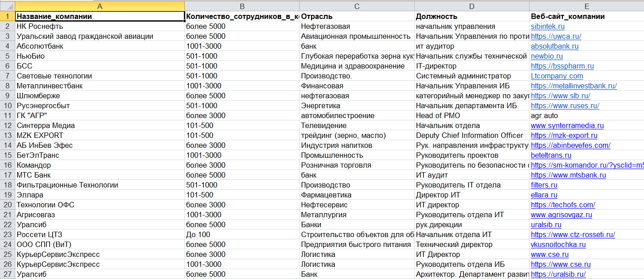Select row 17 by its row header
This screenshot has height=279, width=644.
pyautogui.click(x=7, y=175)
